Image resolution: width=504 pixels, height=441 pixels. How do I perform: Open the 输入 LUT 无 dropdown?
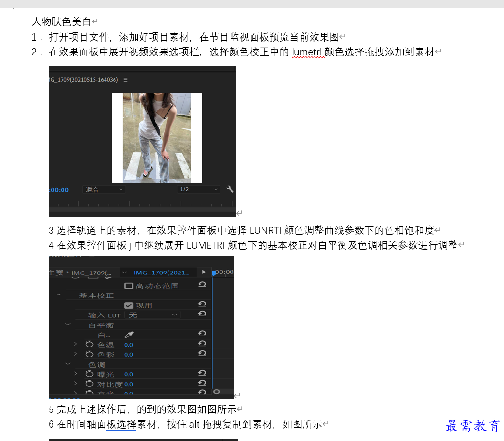pos(152,315)
